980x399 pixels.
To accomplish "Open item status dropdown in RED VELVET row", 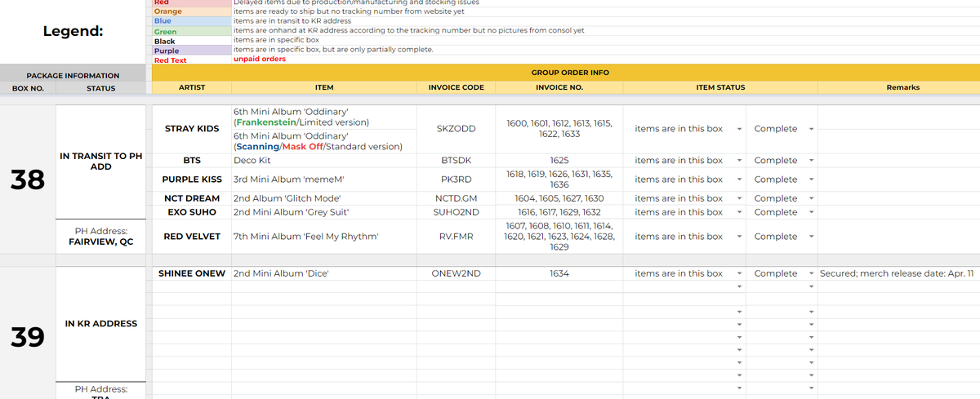I will [738, 237].
